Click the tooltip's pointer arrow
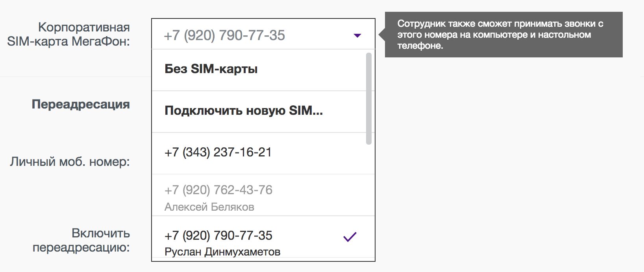Image resolution: width=644 pixels, height=272 pixels. tap(382, 35)
